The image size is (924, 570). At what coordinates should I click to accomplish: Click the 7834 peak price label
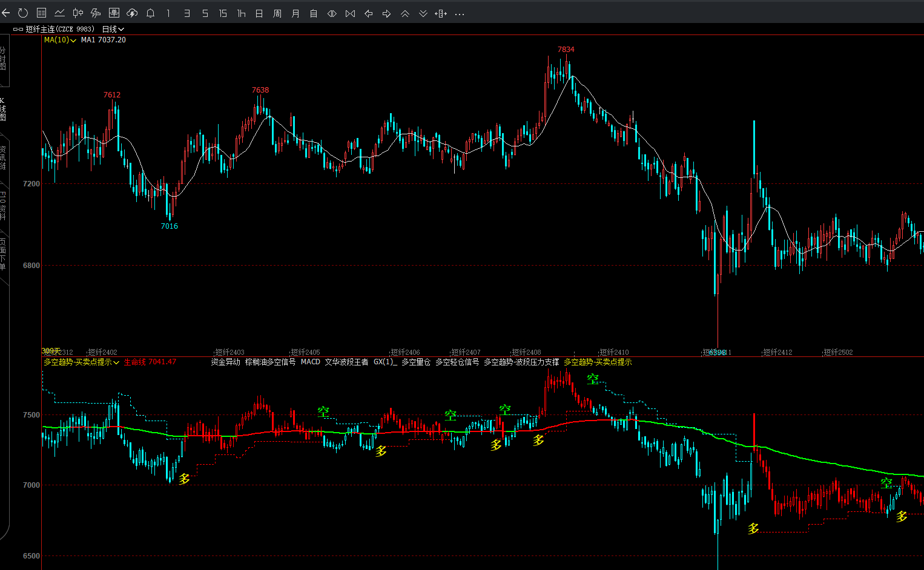[566, 50]
